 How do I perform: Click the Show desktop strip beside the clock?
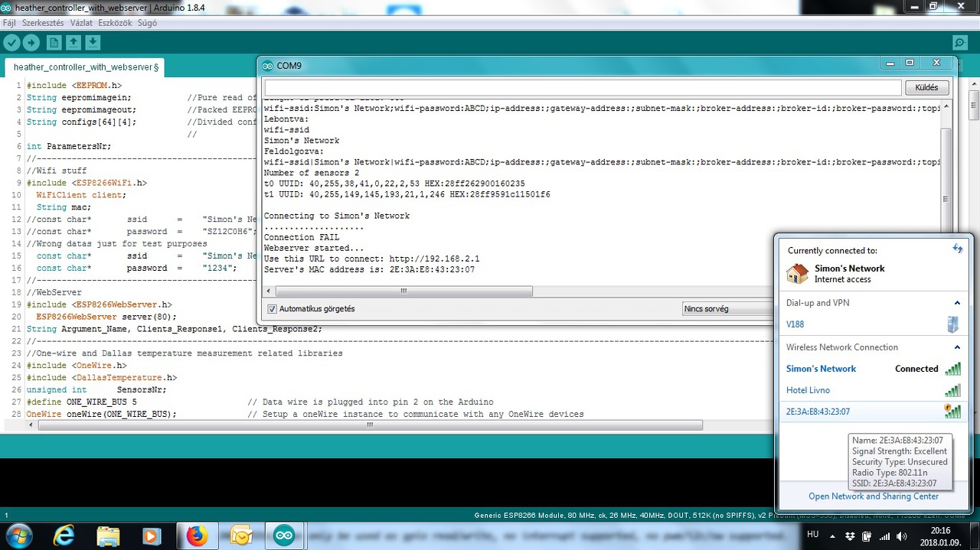click(975, 536)
